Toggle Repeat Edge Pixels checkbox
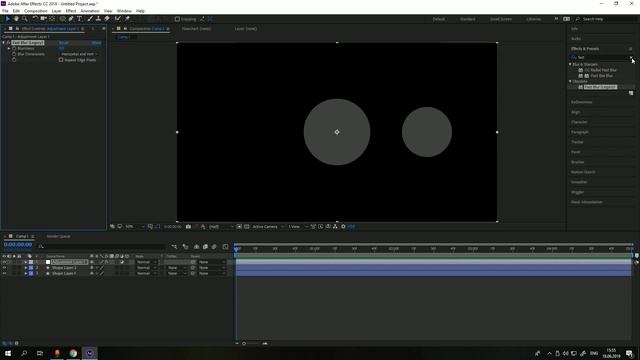This screenshot has height=360, width=640. coord(61,60)
